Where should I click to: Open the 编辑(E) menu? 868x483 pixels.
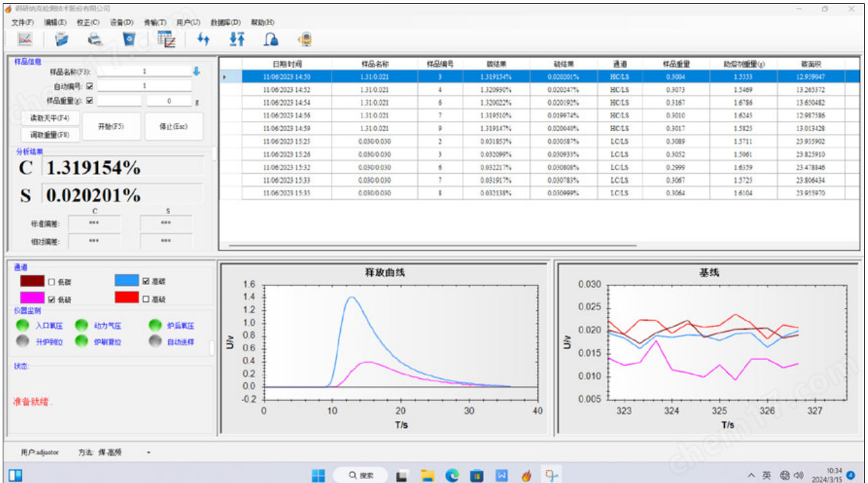(x=55, y=22)
